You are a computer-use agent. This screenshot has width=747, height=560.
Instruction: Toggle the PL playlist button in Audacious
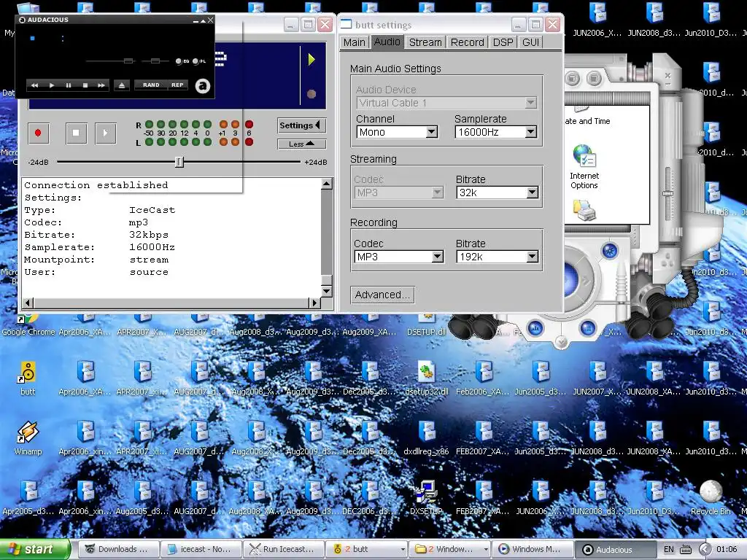199,61
